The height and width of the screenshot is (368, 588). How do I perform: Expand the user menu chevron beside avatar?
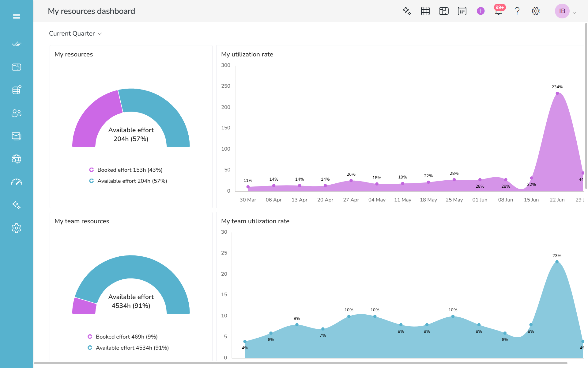574,13
